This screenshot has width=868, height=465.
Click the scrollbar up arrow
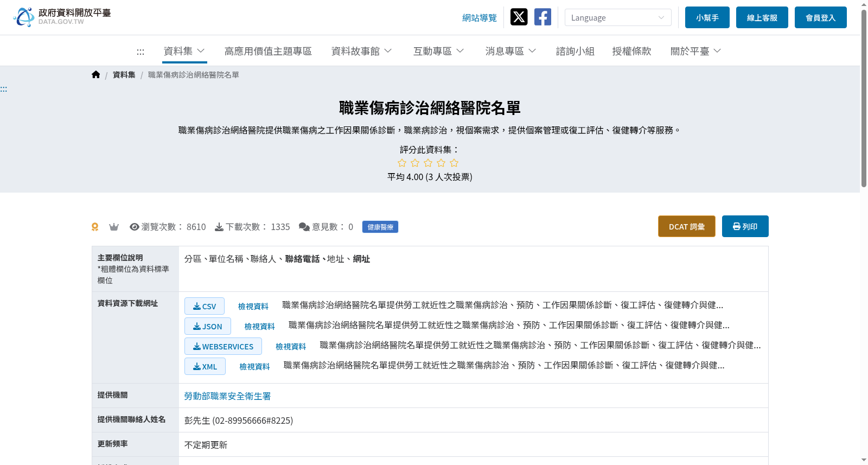click(x=864, y=4)
